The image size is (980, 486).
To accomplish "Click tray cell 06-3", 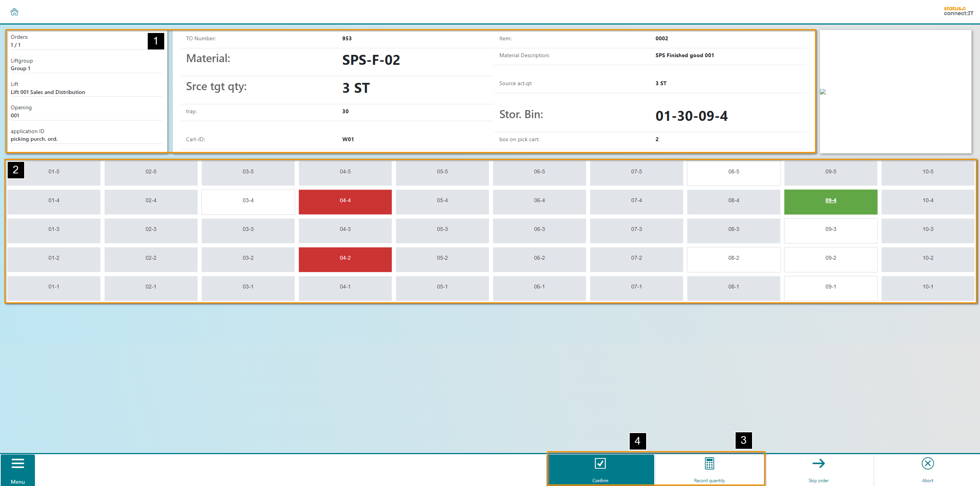I will (539, 229).
